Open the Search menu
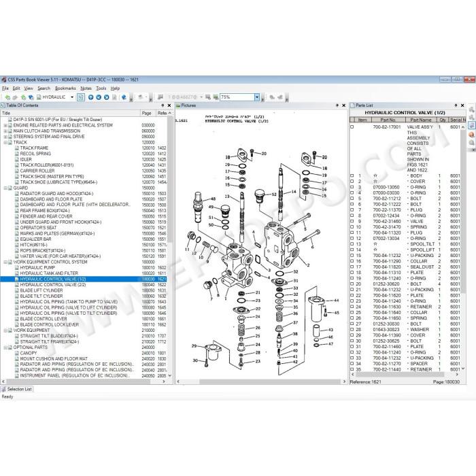Screen dimensions: 476x476 44,88
